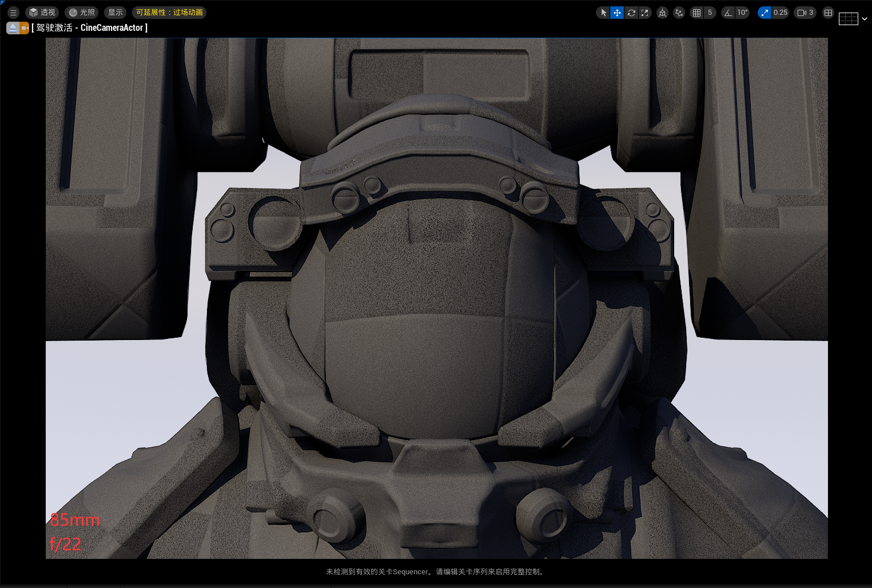Open the grid snap size 5 dropdown
Image resolution: width=872 pixels, height=588 pixels.
(x=710, y=13)
